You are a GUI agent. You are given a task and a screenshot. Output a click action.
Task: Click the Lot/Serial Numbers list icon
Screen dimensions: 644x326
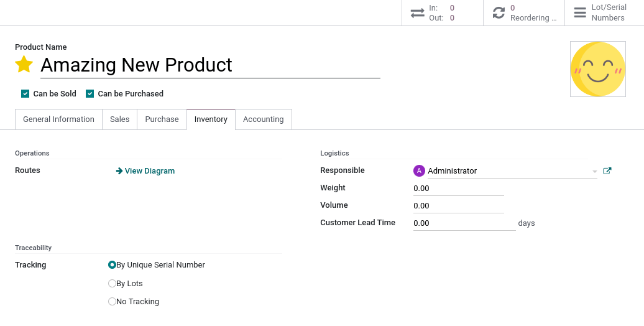coord(579,13)
